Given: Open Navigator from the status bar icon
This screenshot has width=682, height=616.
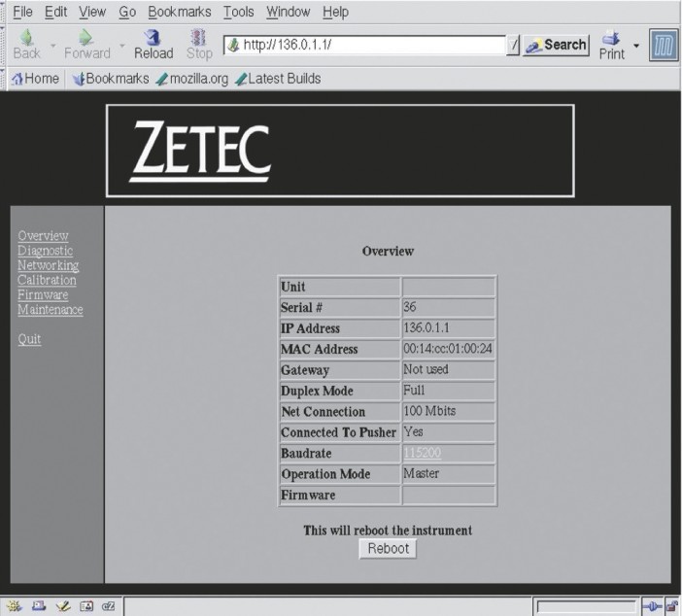Looking at the screenshot, I should click(x=13, y=607).
